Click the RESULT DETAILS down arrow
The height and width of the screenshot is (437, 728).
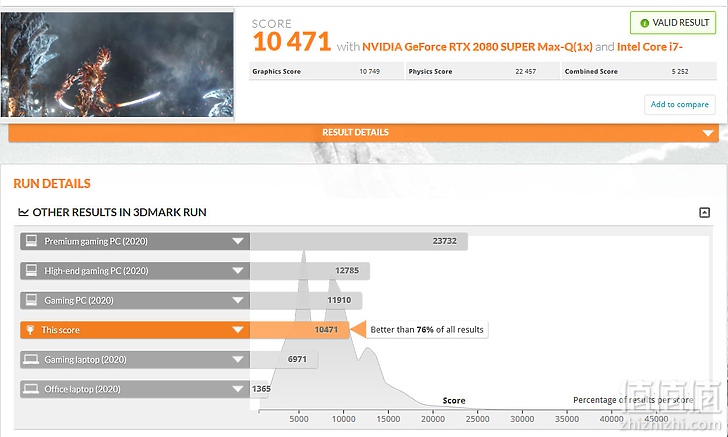click(x=708, y=133)
